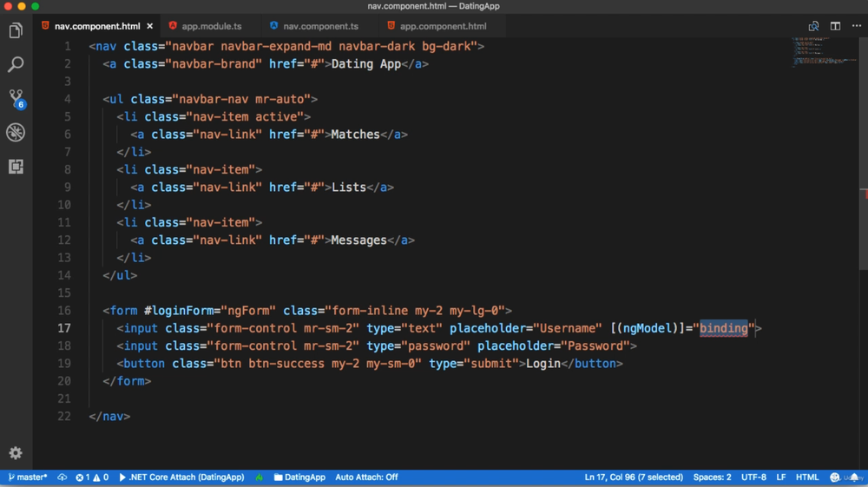Change language mode HTML
The height and width of the screenshot is (487, 868).
click(806, 477)
